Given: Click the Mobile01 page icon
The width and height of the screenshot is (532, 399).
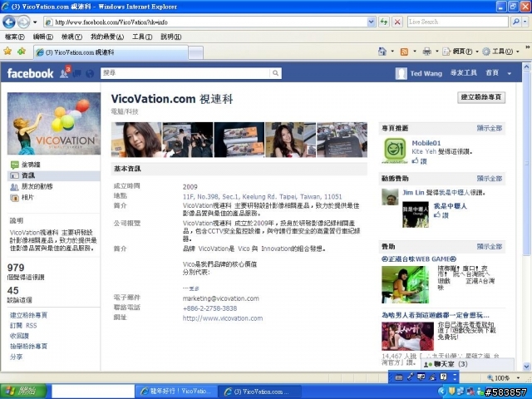Looking at the screenshot, I should pos(394,150).
